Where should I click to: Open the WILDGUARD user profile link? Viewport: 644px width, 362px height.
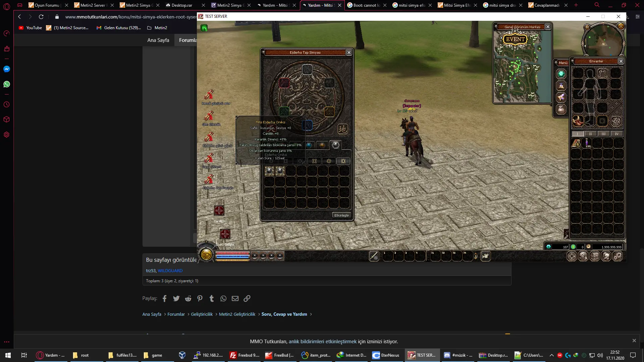pyautogui.click(x=170, y=270)
